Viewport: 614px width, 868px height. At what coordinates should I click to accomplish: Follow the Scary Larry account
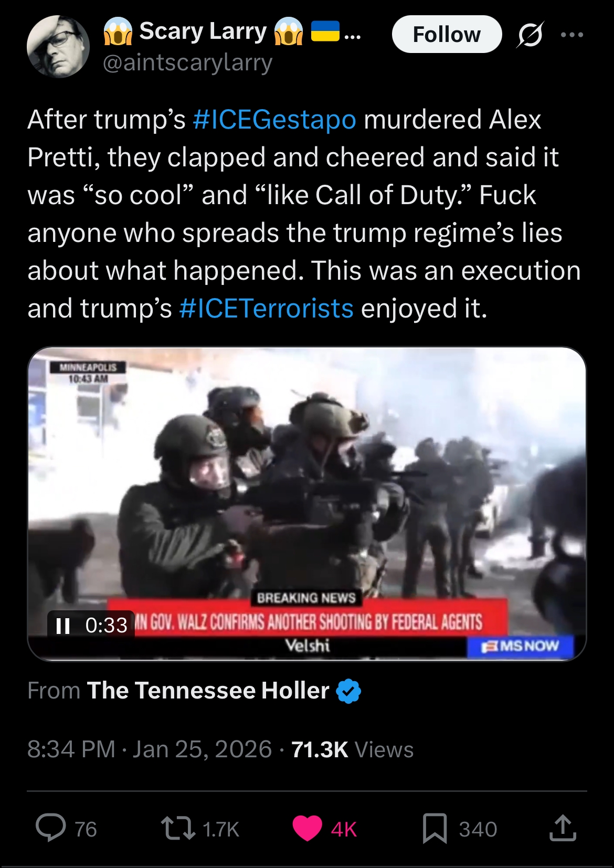(x=447, y=34)
